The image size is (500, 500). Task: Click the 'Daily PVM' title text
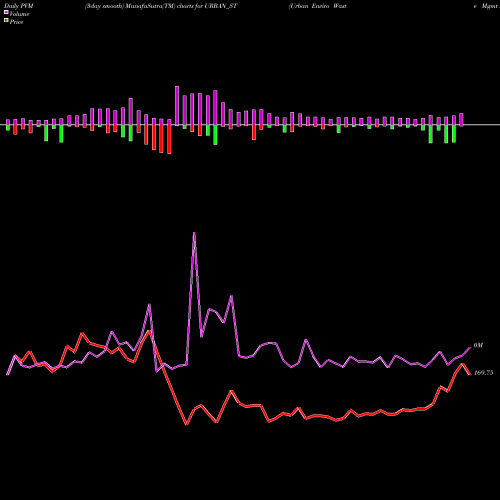click(x=19, y=6)
